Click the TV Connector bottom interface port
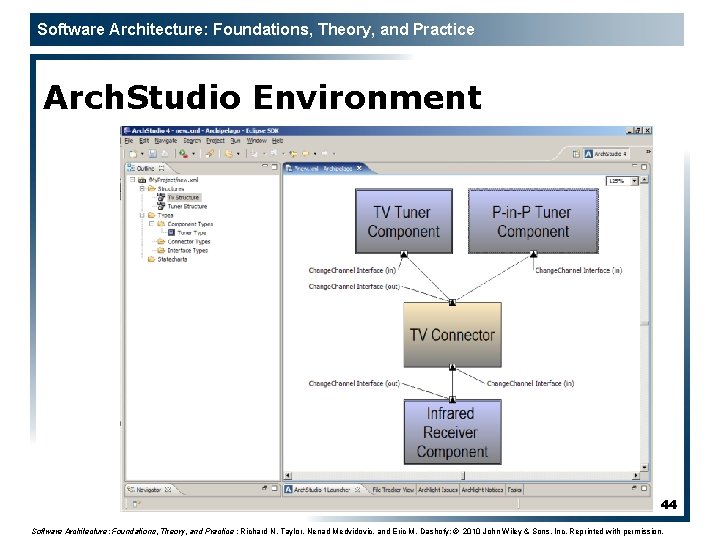This screenshot has height=540, width=720. point(452,367)
